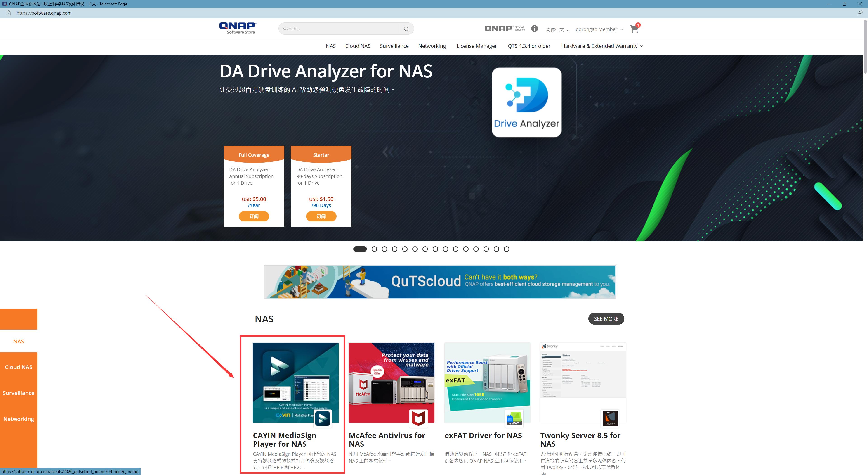Click the search magnifier icon
The height and width of the screenshot is (475, 868).
[406, 29]
